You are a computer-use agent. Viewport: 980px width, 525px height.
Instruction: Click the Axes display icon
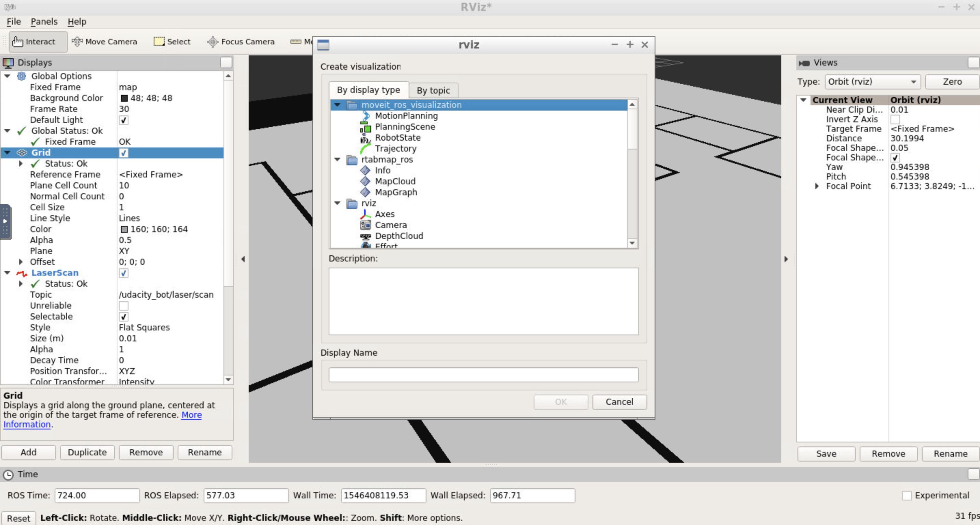tap(365, 214)
